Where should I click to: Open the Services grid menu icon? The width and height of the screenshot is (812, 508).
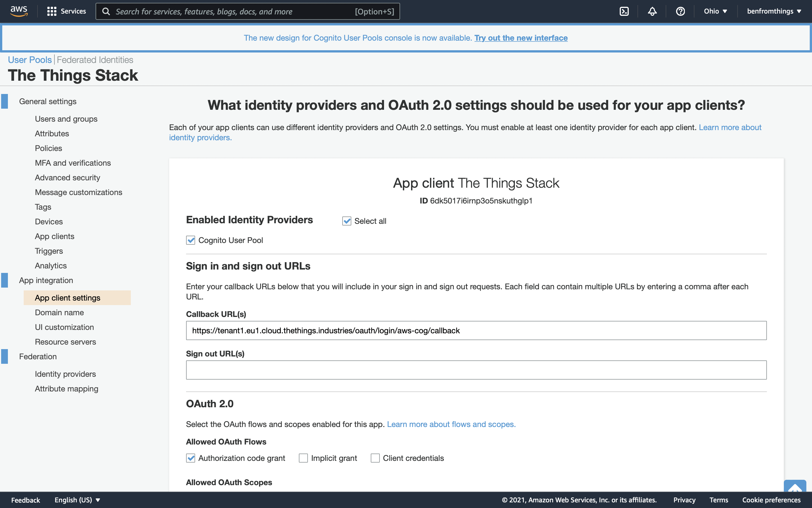(51, 11)
